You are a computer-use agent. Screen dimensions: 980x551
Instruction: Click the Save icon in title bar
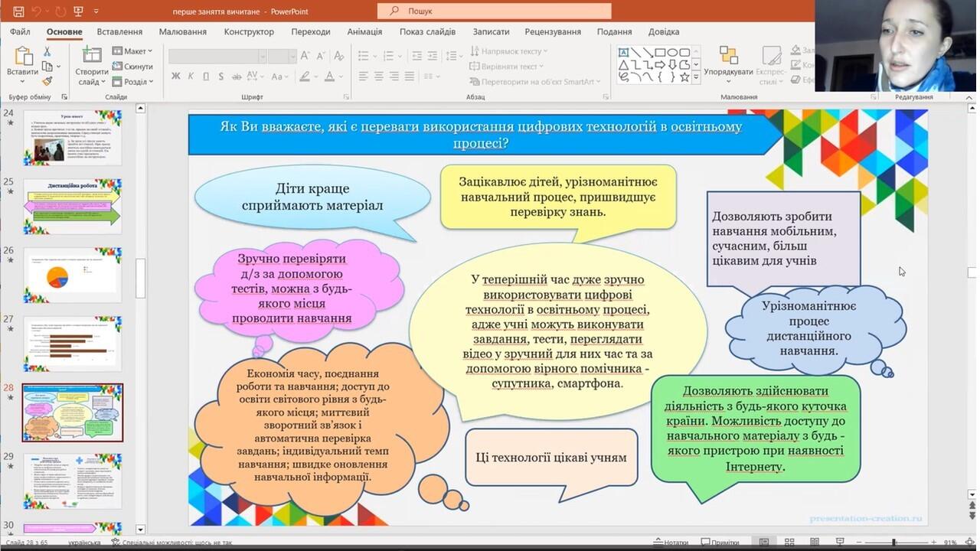(18, 11)
